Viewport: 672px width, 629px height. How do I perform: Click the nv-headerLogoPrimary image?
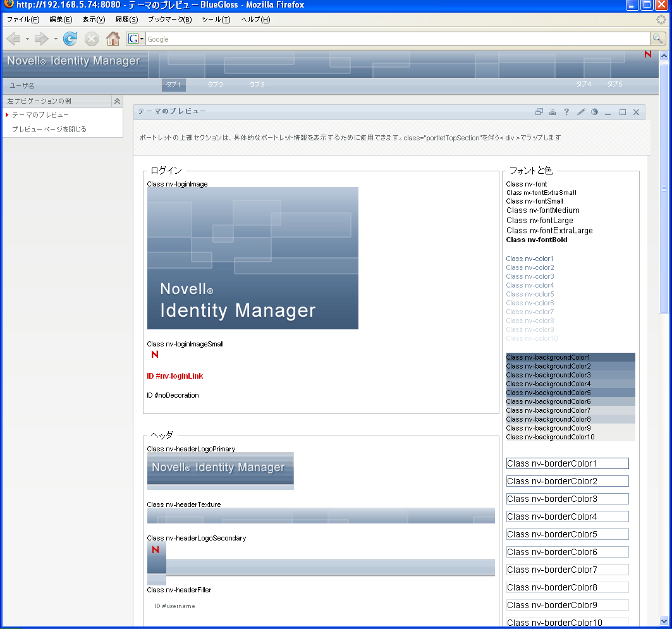click(x=220, y=471)
